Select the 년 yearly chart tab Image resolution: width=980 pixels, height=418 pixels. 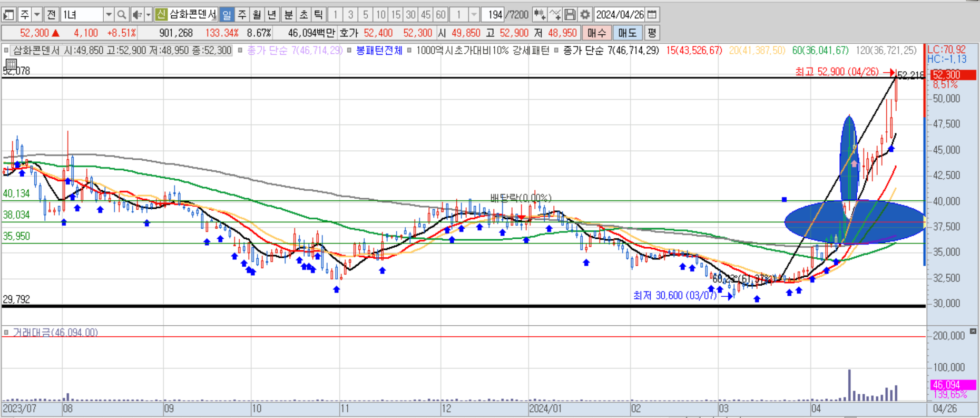point(271,15)
